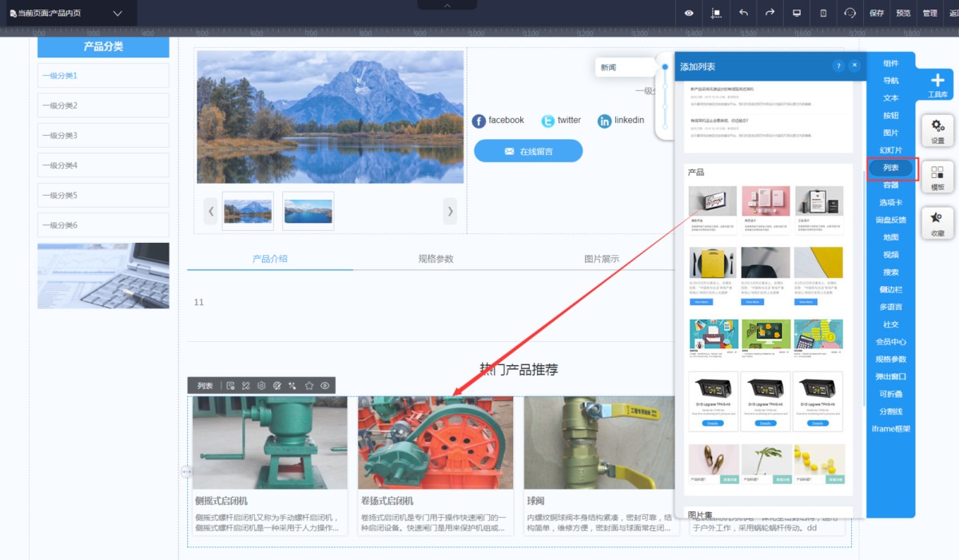Toggle eye visibility in 列表 floating toolbar
959x560 pixels.
point(325,386)
